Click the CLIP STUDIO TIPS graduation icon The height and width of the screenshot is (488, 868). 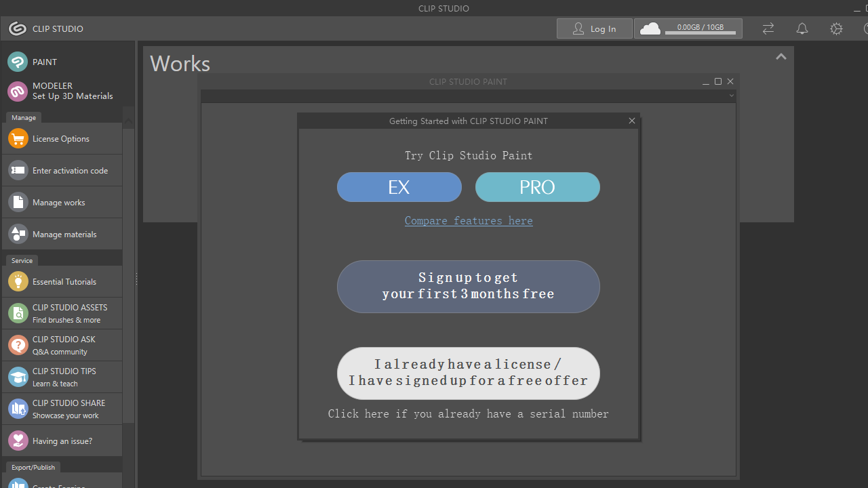tap(18, 377)
